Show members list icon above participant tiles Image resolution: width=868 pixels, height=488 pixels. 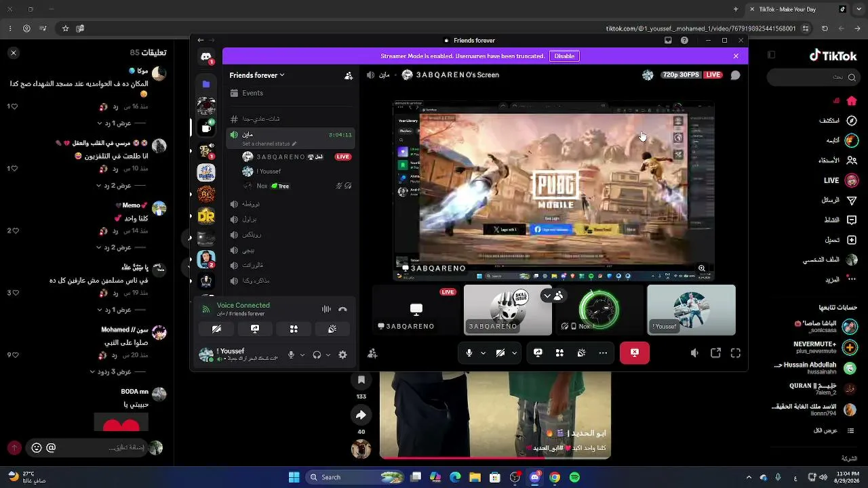pos(558,296)
